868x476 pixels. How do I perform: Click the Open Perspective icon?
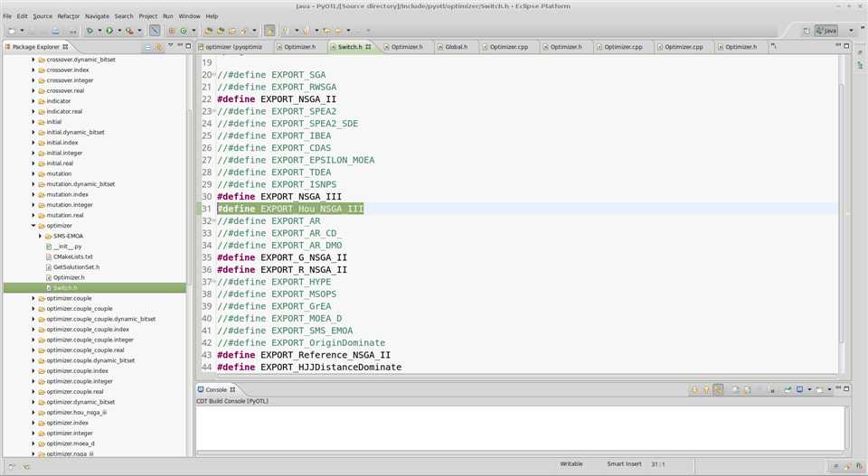(x=807, y=31)
